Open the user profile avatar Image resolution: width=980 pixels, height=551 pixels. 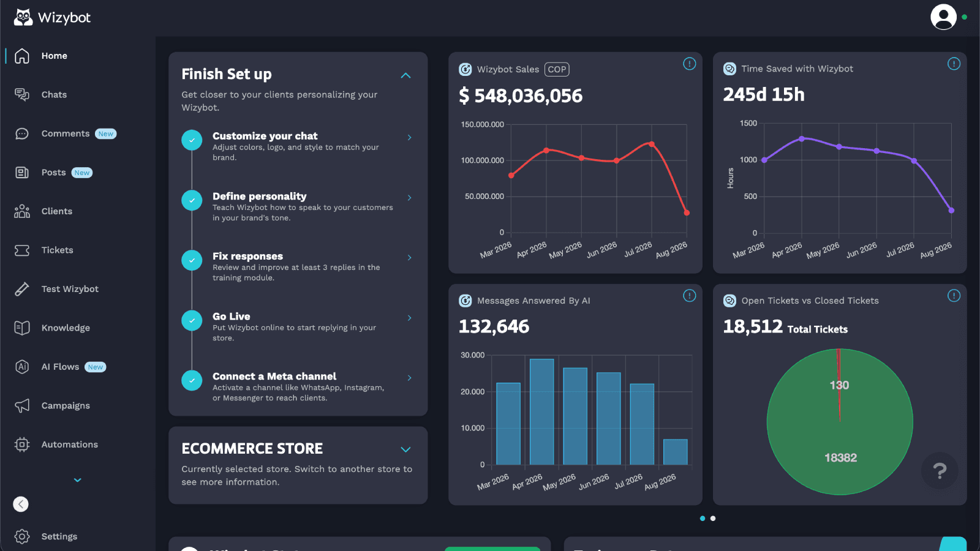click(943, 17)
